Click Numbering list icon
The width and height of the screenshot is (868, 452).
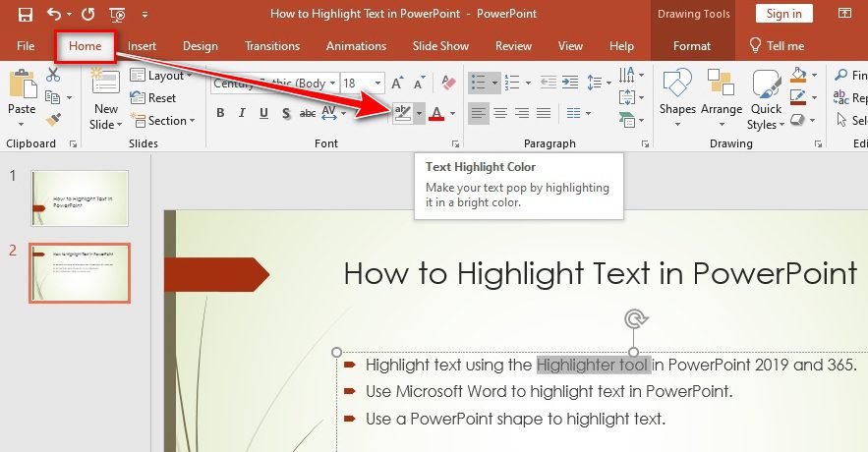click(512, 83)
